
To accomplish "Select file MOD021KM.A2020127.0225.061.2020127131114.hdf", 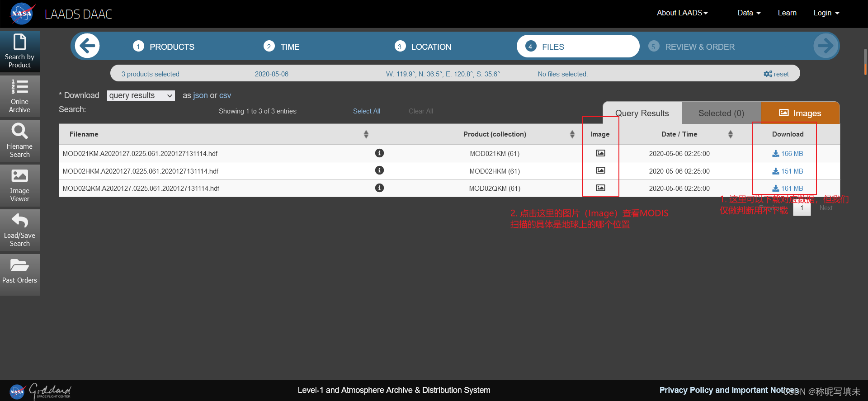I will tap(140, 154).
